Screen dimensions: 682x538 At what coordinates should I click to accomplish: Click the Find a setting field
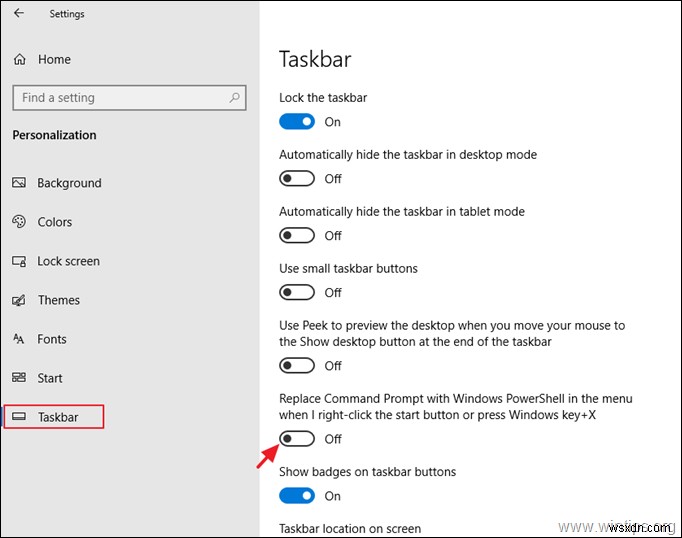120,97
